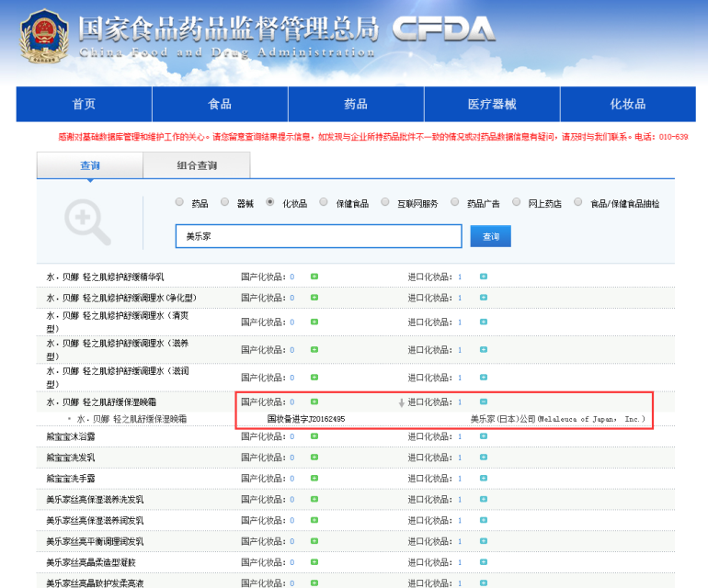Select the 化妆品 radio button
Image resolution: width=708 pixels, height=588 pixels.
270,202
